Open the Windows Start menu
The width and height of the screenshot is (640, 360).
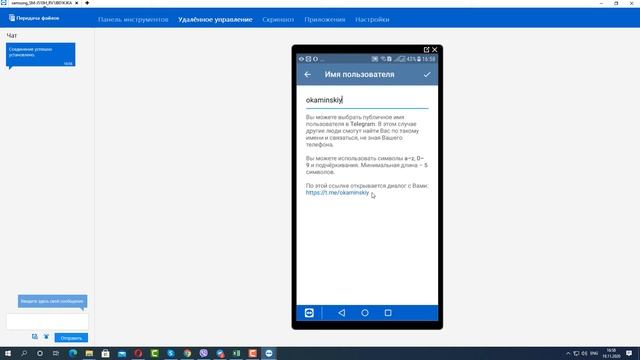coord(8,353)
